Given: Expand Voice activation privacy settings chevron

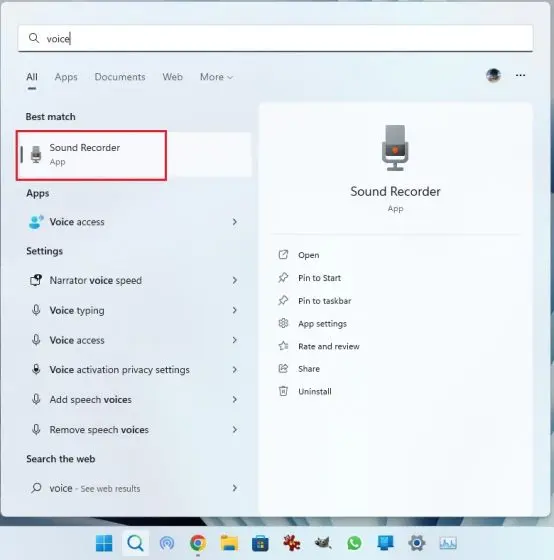Looking at the screenshot, I should [x=235, y=370].
